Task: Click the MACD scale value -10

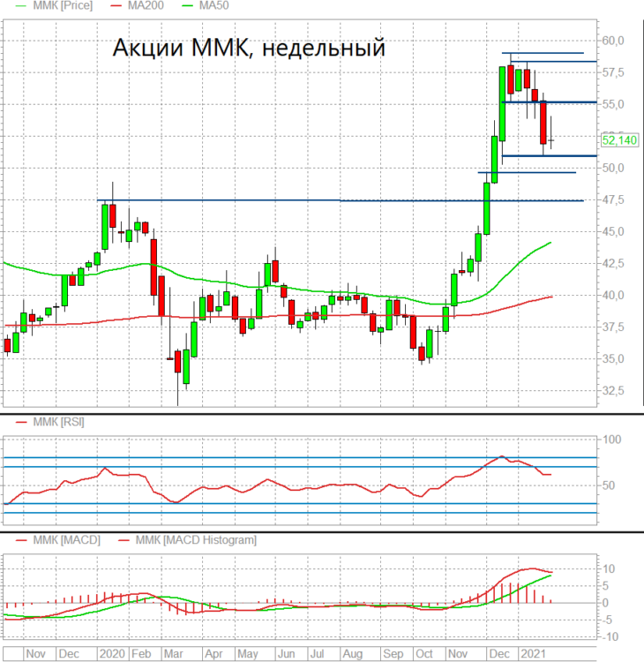Action: pyautogui.click(x=610, y=636)
